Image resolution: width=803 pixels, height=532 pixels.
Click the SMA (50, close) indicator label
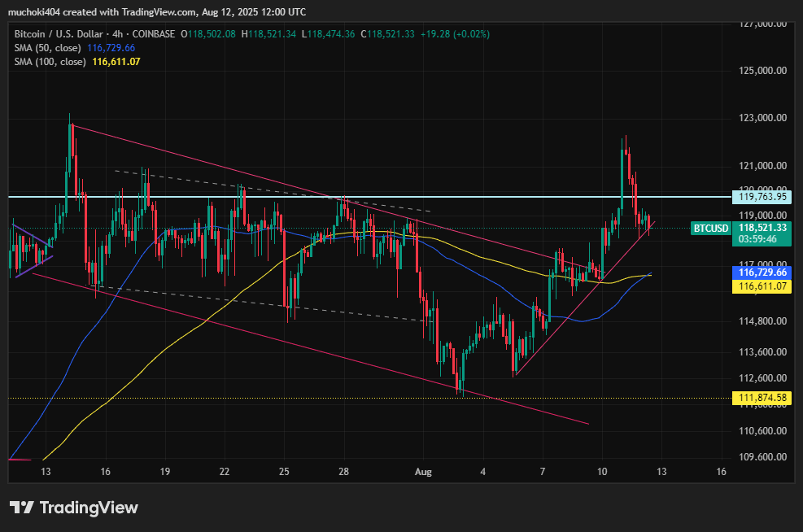[48, 48]
